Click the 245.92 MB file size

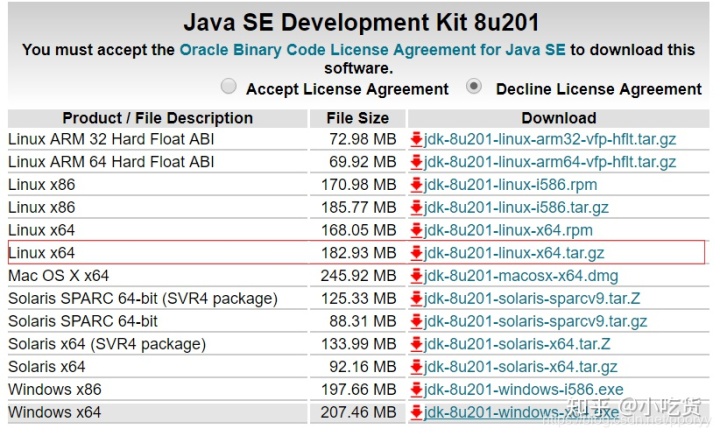(x=359, y=276)
